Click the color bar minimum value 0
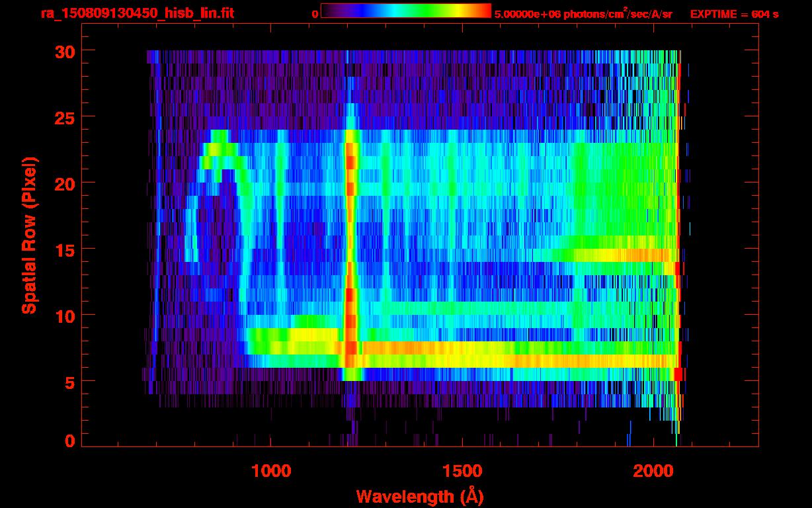This screenshot has height=508, width=812. tap(315, 14)
